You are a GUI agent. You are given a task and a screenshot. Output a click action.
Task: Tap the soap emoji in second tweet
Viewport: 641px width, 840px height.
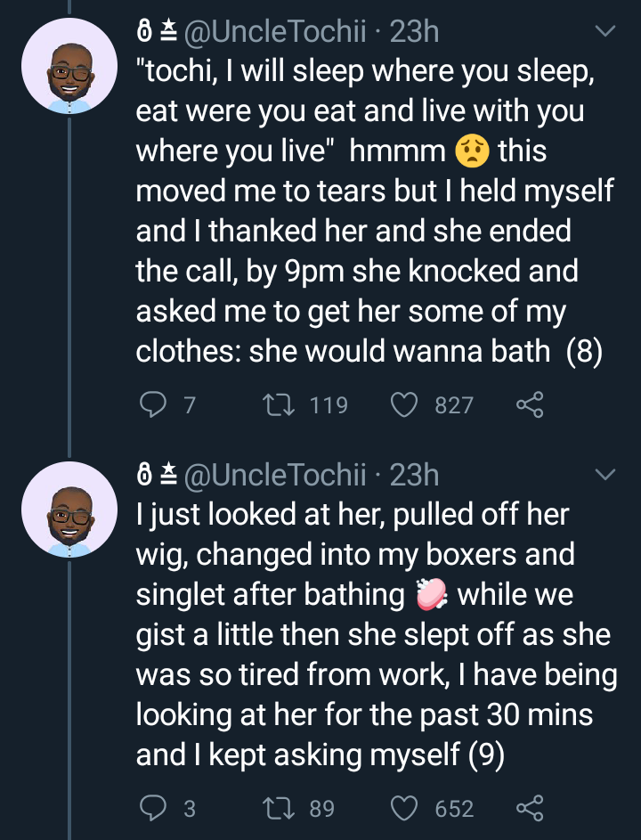click(432, 595)
